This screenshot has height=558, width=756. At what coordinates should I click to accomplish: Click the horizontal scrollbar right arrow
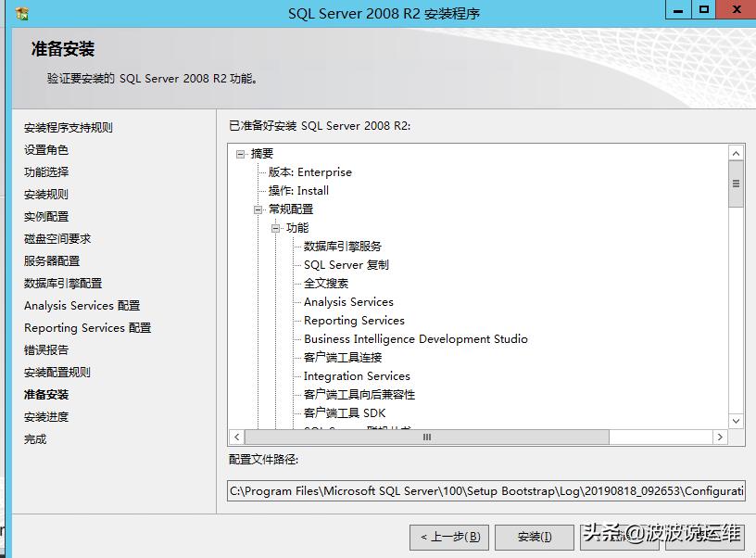click(x=721, y=437)
